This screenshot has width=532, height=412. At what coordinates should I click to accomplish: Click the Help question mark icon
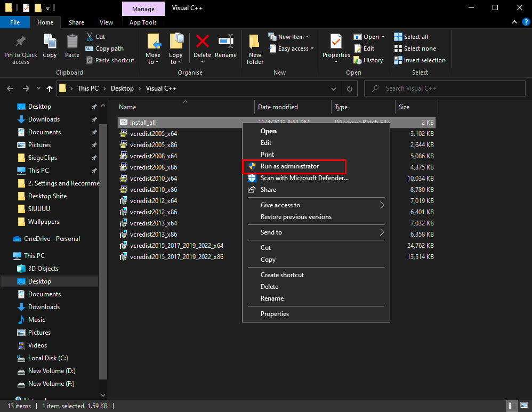tap(526, 22)
